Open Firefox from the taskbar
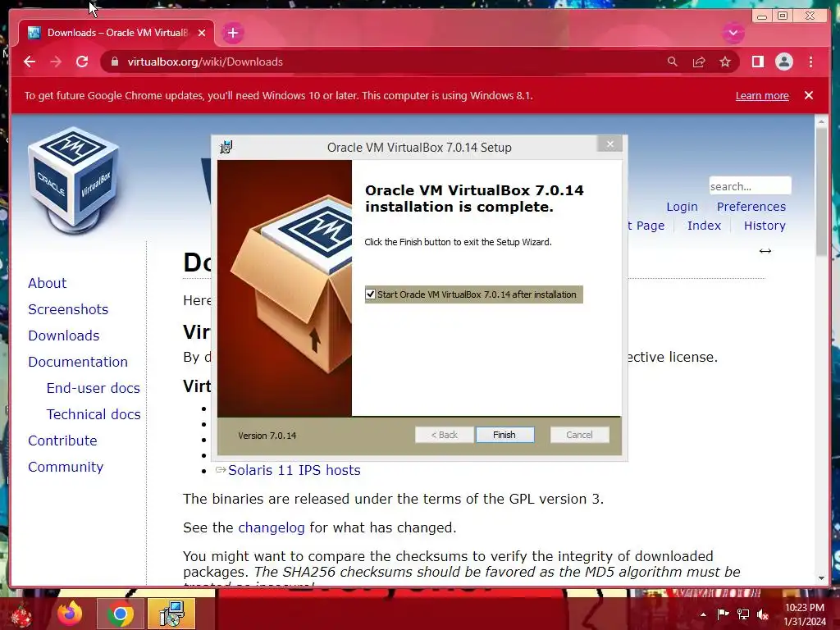840x630 pixels. (x=70, y=614)
